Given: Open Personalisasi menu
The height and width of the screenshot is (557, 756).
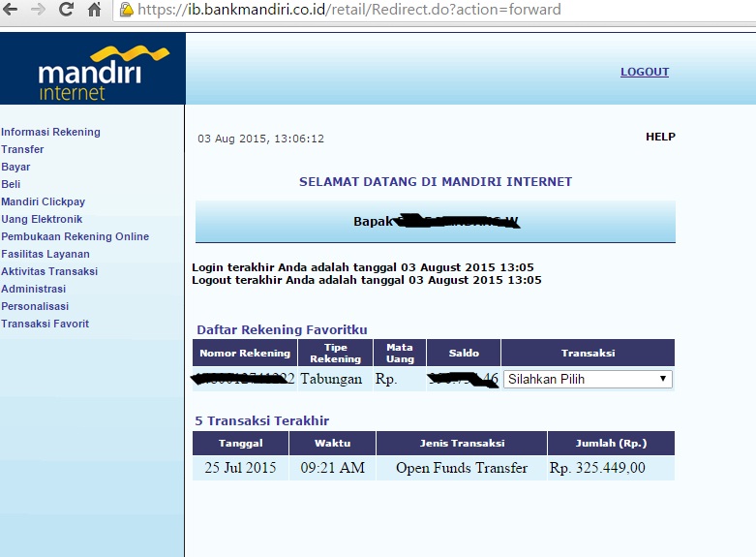Looking at the screenshot, I should [x=35, y=306].
